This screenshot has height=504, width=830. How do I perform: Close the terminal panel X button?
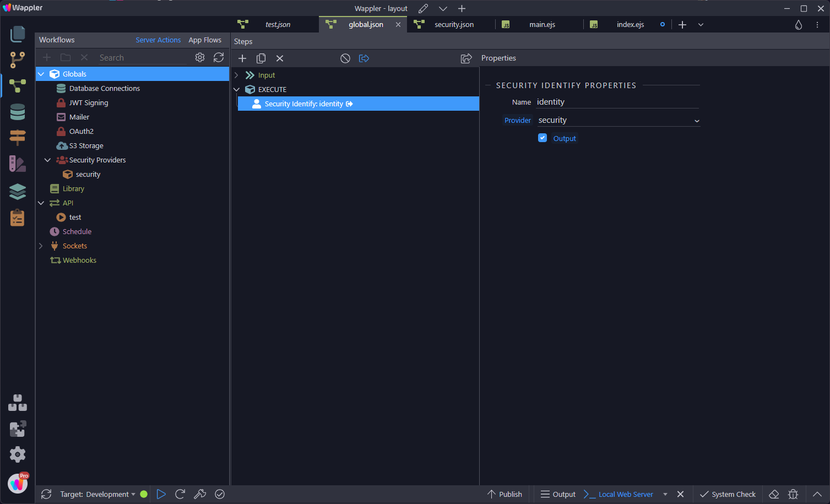pyautogui.click(x=681, y=494)
